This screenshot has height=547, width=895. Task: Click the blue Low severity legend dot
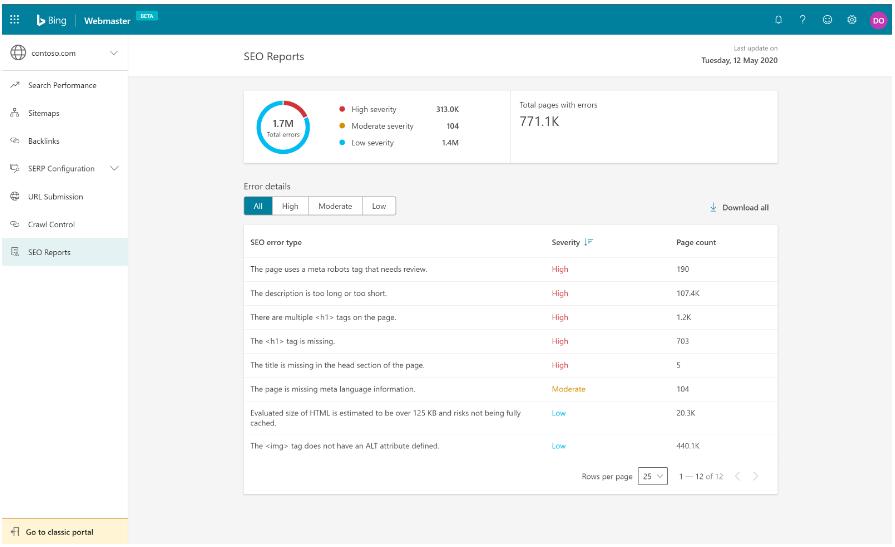click(342, 142)
